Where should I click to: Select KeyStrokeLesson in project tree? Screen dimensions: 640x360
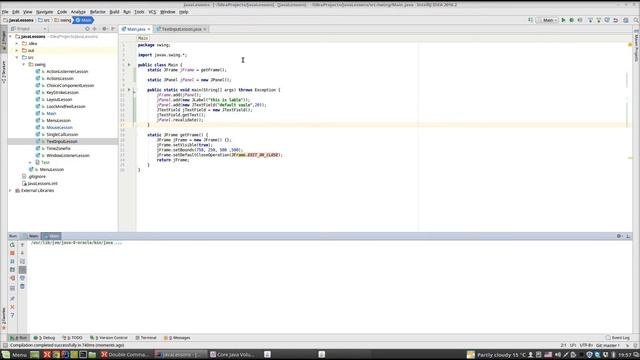point(62,93)
